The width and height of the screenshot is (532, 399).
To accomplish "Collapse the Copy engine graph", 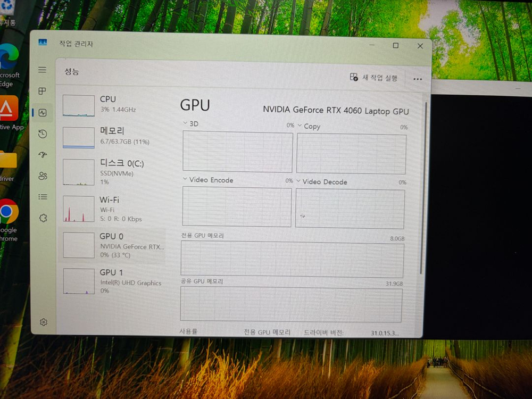I will (299, 126).
